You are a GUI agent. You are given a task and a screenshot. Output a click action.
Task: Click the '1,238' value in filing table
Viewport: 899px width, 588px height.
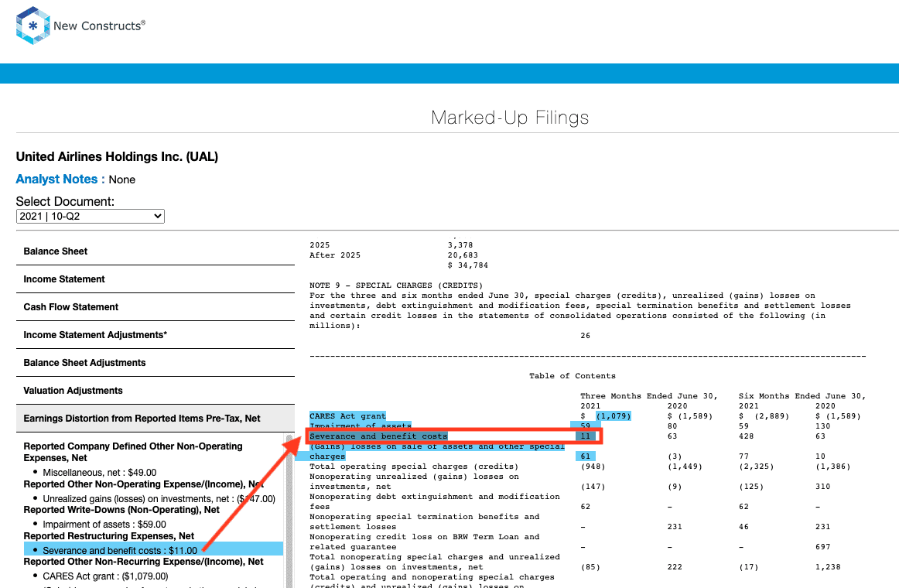[x=828, y=567]
